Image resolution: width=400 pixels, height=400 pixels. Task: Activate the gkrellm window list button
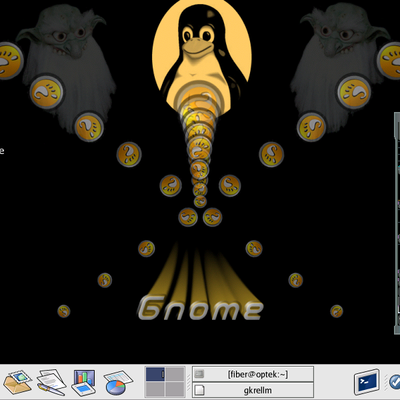[x=253, y=390]
